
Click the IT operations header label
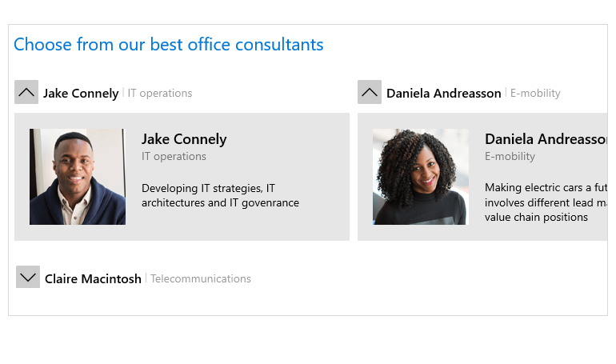pos(160,94)
